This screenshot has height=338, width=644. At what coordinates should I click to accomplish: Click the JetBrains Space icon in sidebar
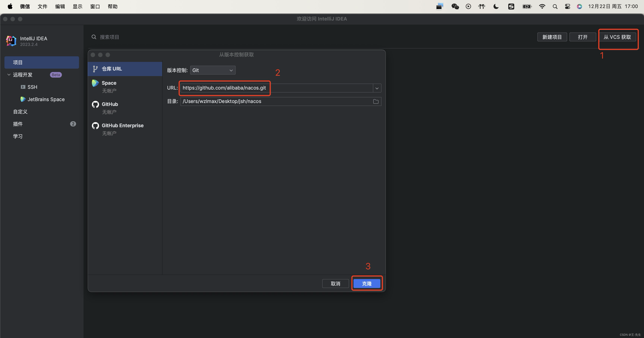pos(23,99)
